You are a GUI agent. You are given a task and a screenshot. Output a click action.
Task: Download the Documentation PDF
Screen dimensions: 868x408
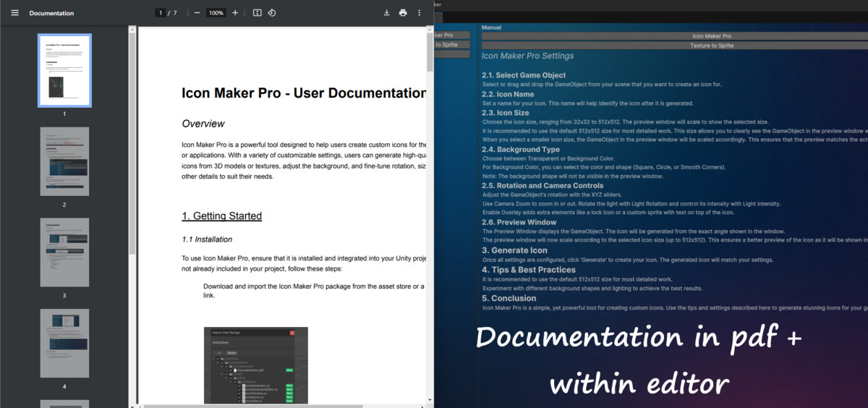386,13
